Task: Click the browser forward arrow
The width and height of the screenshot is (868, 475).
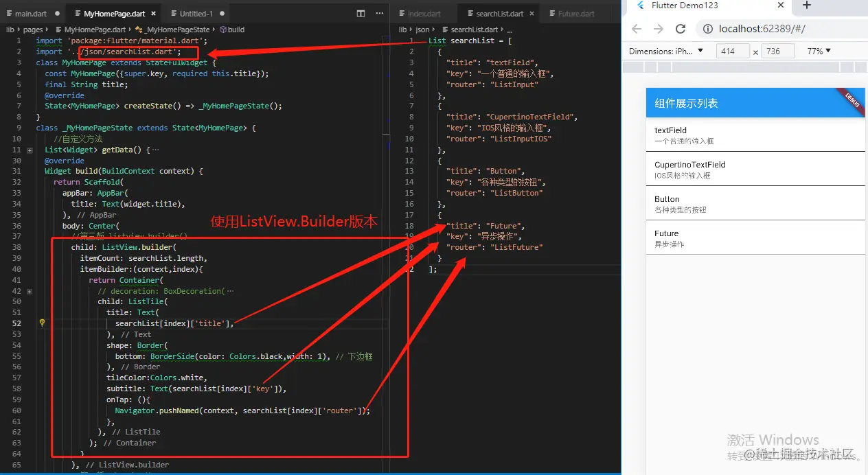Action: pos(658,29)
